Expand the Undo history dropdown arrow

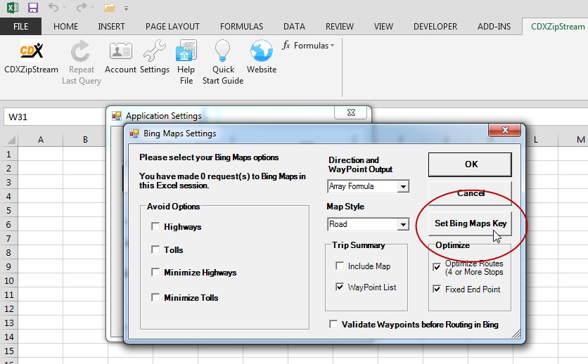tap(64, 8)
